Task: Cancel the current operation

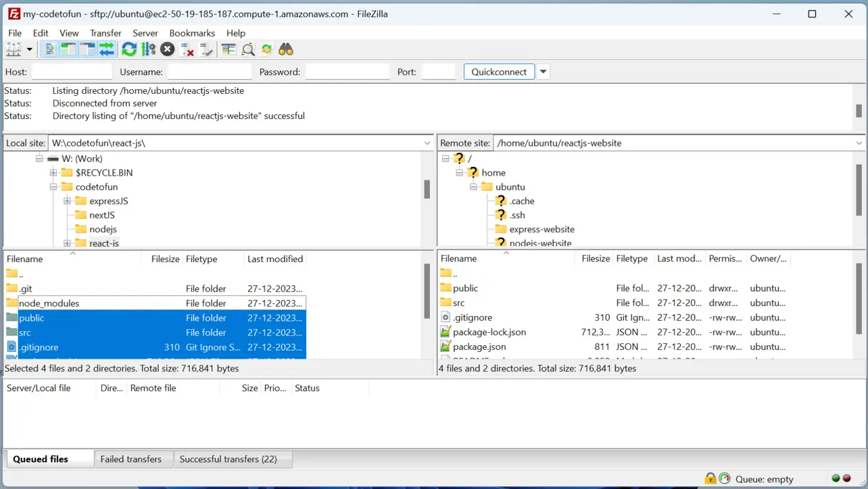Action: [168, 49]
